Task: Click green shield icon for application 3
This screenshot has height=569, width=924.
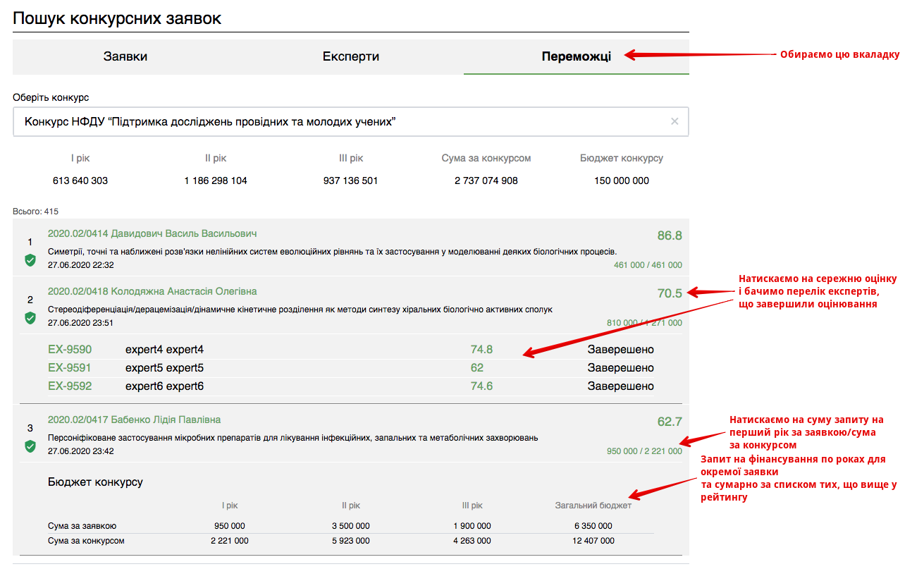Action: click(30, 446)
